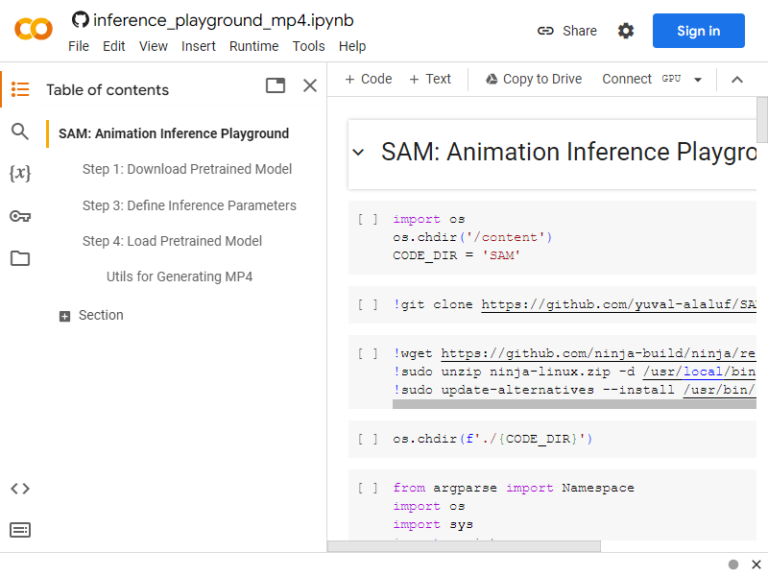Click the sudo unzip ninja-linux.zip line
Viewport: 768px width, 576px height.
[574, 372]
